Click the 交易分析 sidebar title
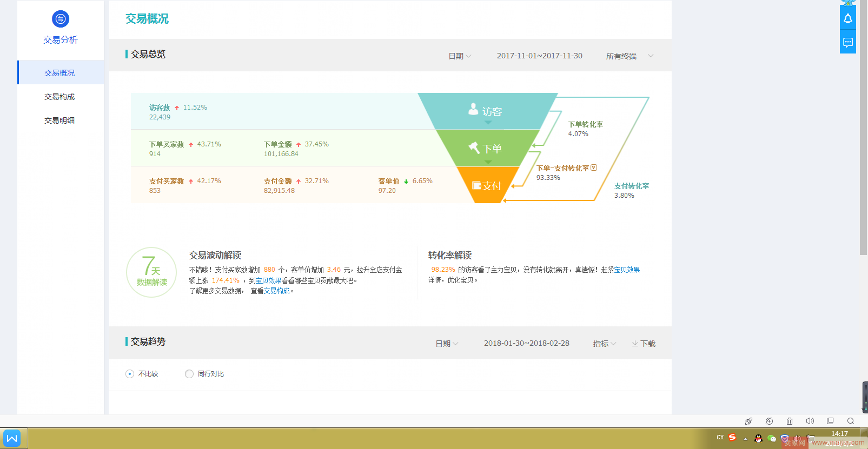 [61, 40]
